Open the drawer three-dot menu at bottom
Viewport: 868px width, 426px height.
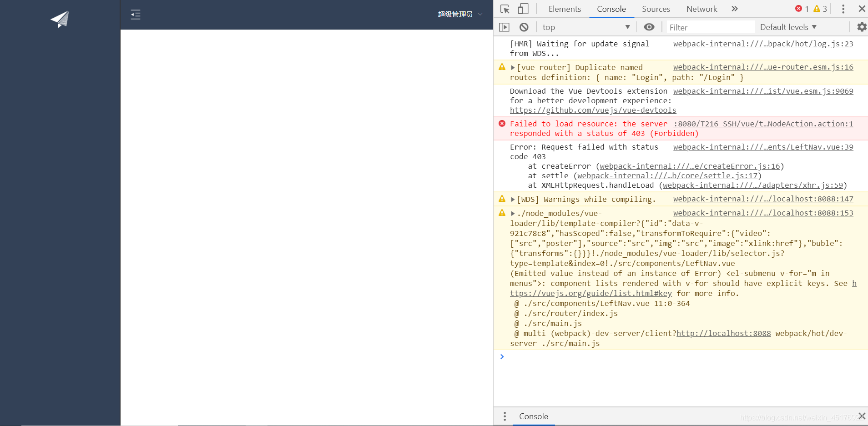pyautogui.click(x=505, y=416)
